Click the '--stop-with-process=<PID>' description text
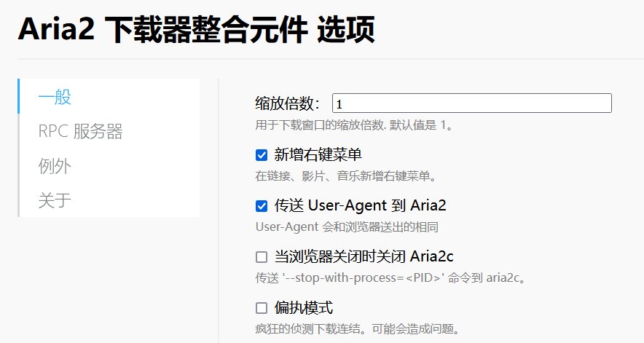 (390, 278)
